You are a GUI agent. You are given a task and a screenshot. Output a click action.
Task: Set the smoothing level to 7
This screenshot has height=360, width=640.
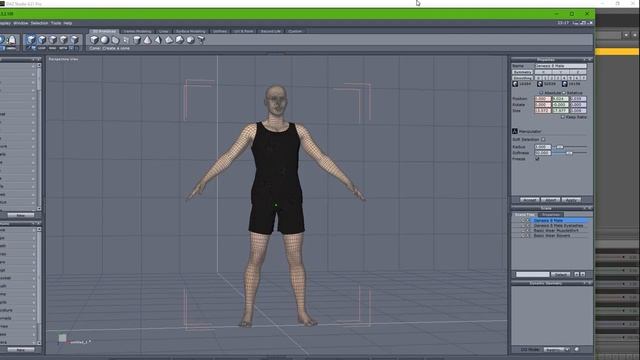pyautogui.click(x=584, y=78)
